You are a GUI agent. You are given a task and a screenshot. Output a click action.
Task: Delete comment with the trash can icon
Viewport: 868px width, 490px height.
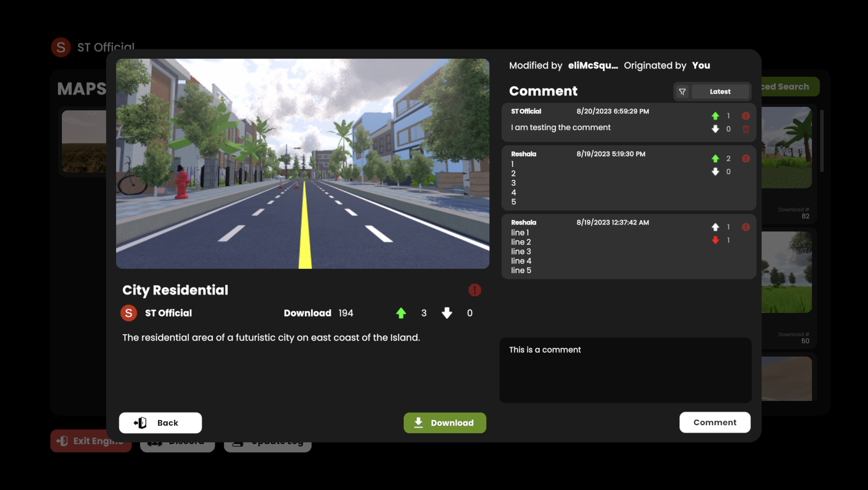(x=746, y=129)
